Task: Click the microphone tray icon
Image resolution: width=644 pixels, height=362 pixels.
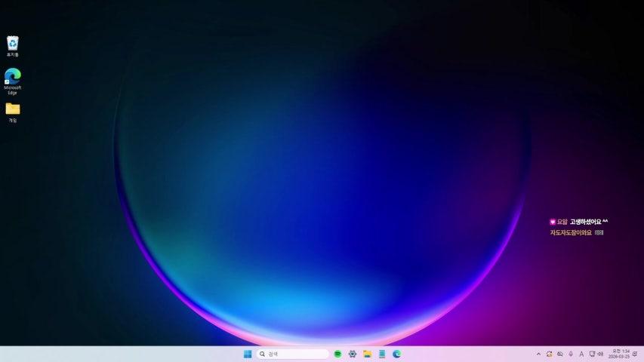Action: point(571,354)
